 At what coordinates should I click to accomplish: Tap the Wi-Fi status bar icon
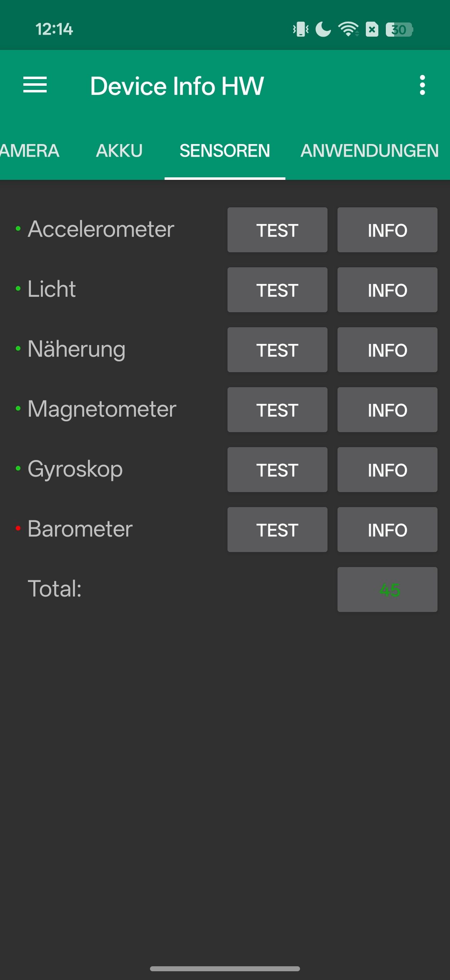tap(348, 29)
